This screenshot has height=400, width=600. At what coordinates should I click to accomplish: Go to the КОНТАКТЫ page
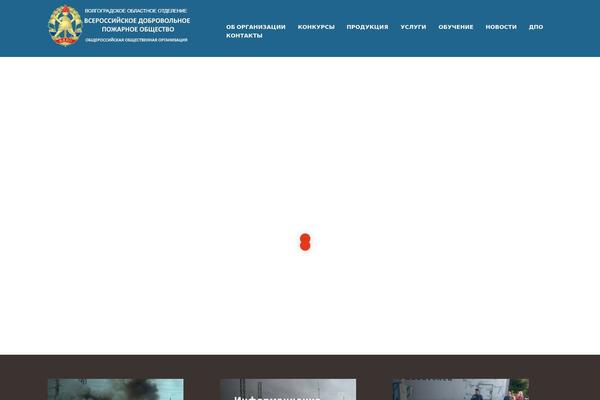coord(244,36)
